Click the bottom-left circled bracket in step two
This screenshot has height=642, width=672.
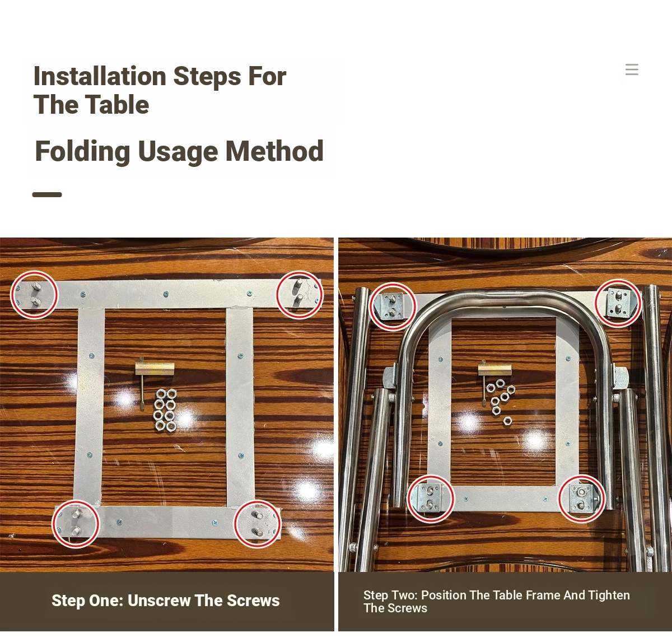(x=431, y=499)
